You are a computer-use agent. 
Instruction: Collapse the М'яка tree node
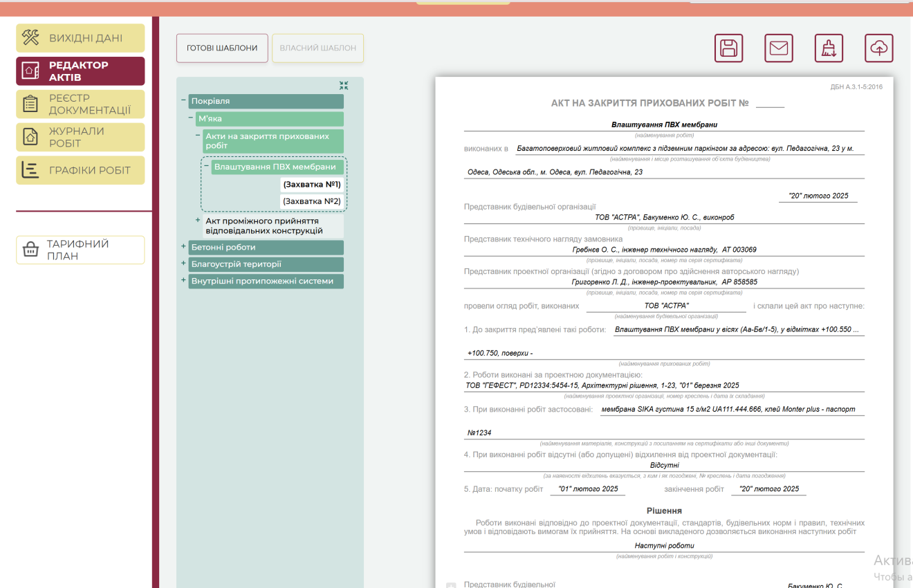point(190,118)
